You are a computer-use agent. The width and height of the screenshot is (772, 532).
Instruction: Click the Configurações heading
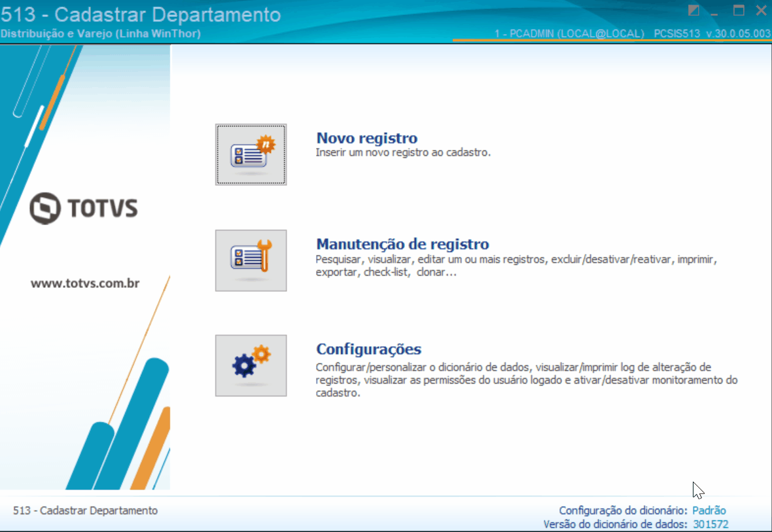click(x=368, y=349)
